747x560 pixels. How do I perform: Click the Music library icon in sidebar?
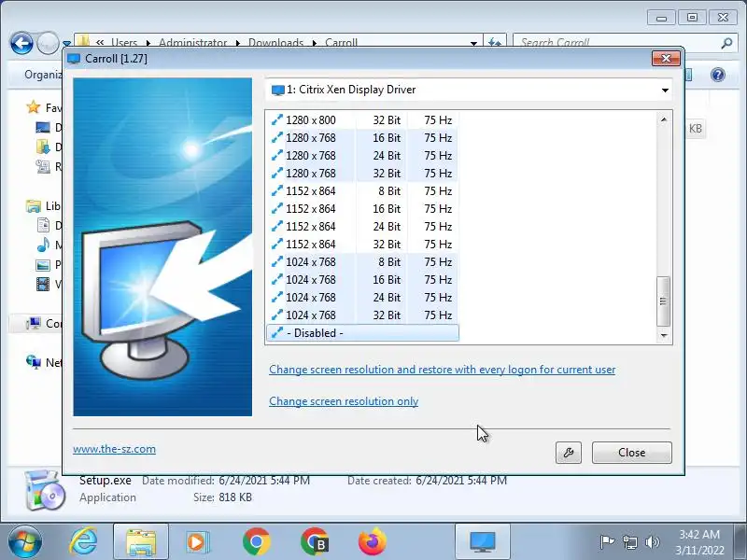coord(43,245)
